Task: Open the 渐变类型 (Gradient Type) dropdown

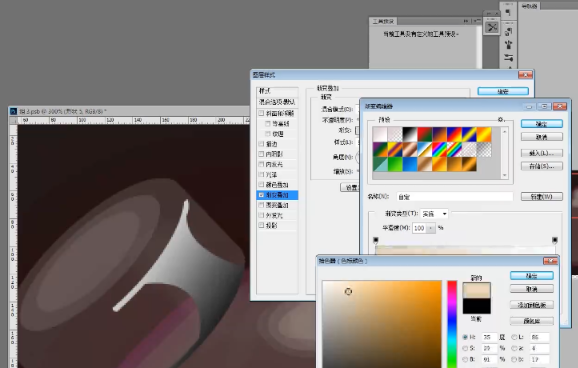Action: click(x=434, y=214)
